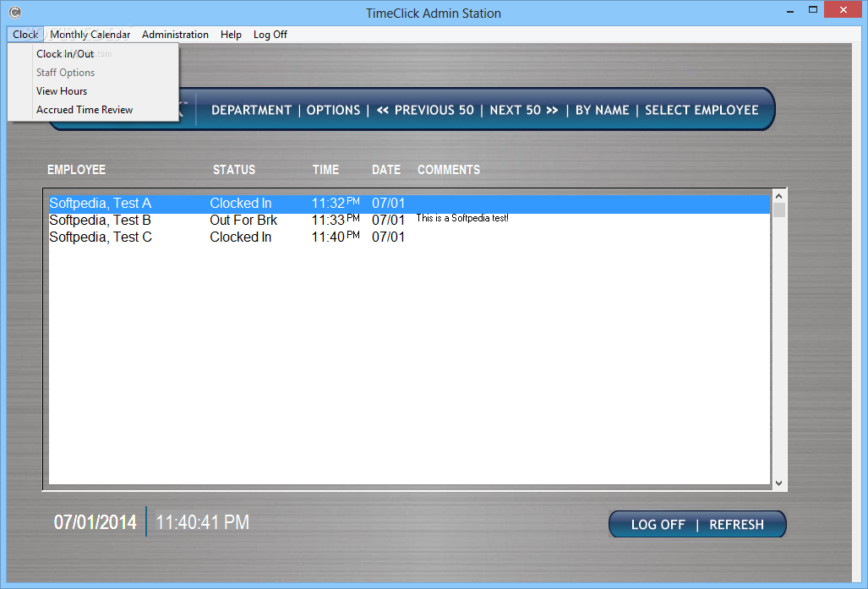Click the TIME column header

tap(325, 170)
